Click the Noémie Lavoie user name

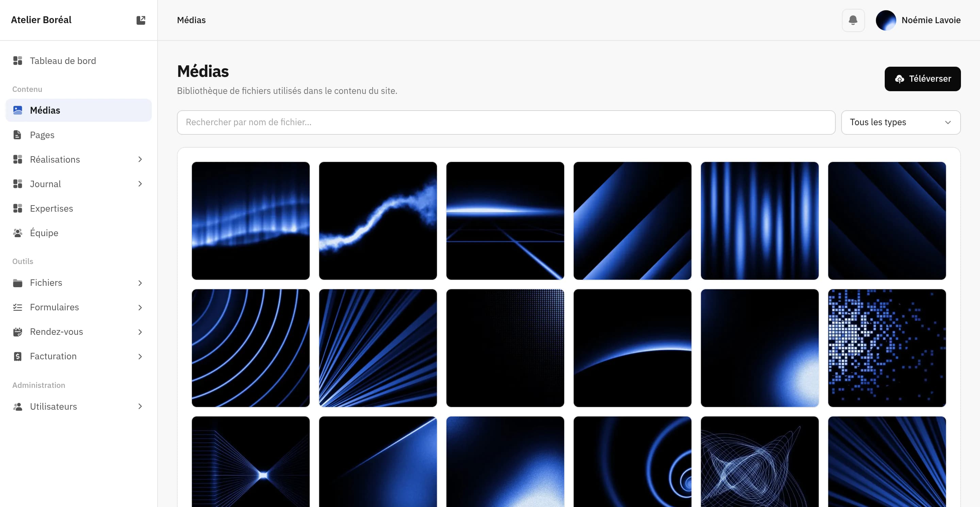click(x=931, y=20)
